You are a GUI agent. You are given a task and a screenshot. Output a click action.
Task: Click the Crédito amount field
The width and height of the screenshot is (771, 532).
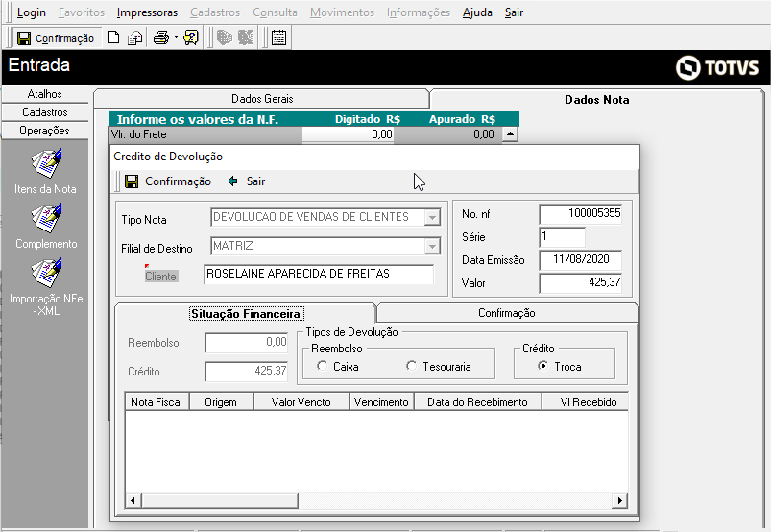point(247,372)
